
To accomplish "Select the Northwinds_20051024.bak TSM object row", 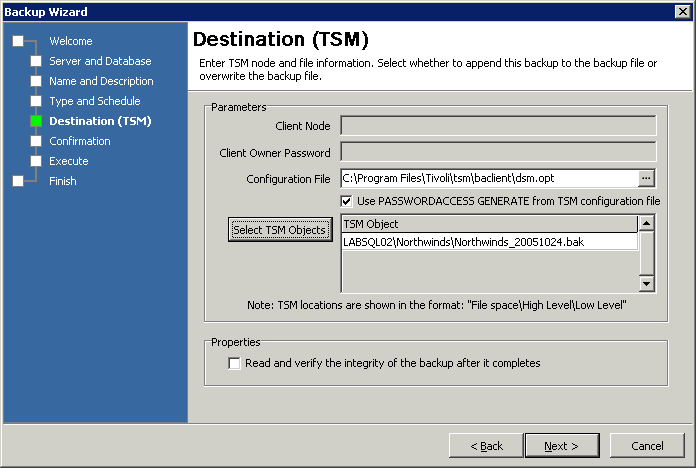I will 489,242.
